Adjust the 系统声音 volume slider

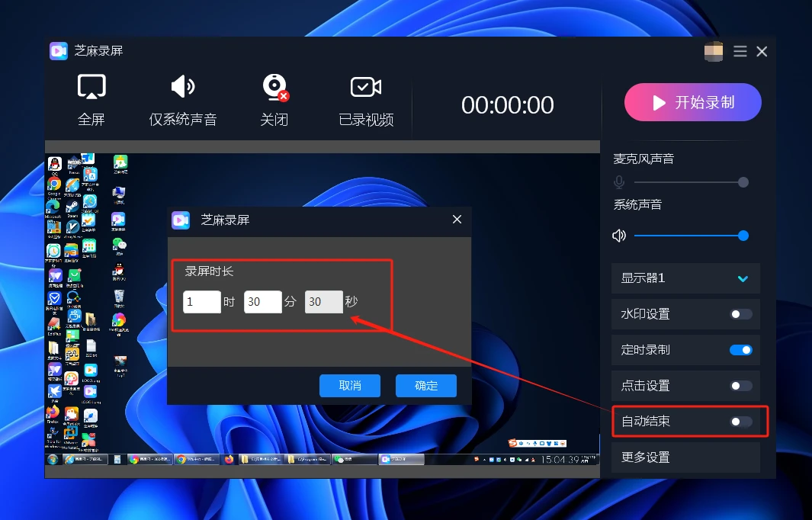(x=688, y=236)
